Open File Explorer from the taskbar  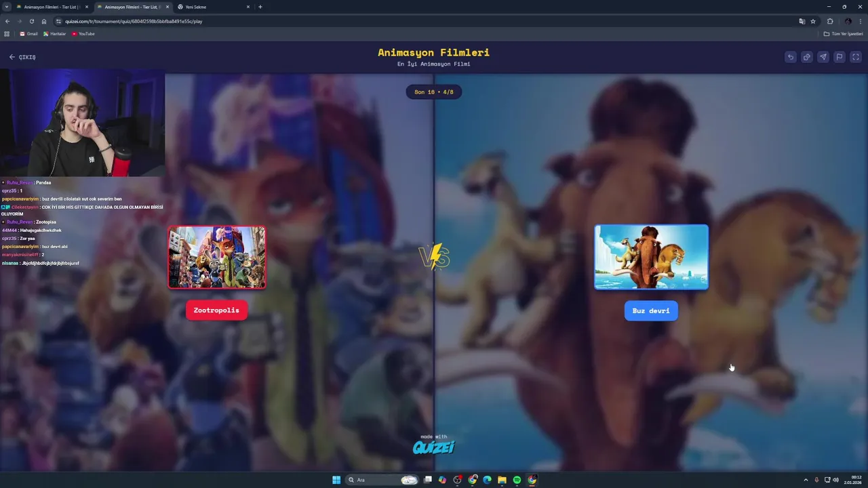(x=502, y=480)
